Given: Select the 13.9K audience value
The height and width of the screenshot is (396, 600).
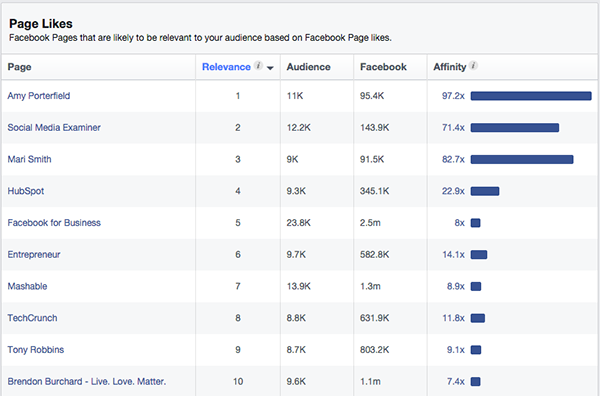Looking at the screenshot, I should (x=298, y=286).
